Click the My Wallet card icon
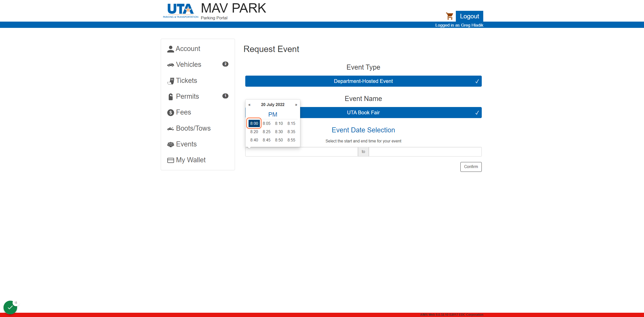The height and width of the screenshot is (317, 644). pyautogui.click(x=171, y=160)
